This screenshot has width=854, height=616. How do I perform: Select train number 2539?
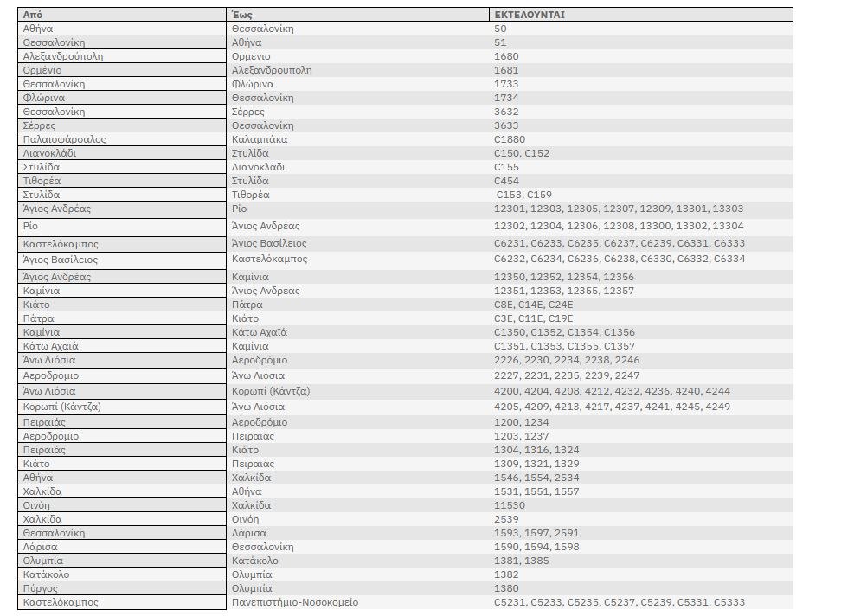[506, 519]
